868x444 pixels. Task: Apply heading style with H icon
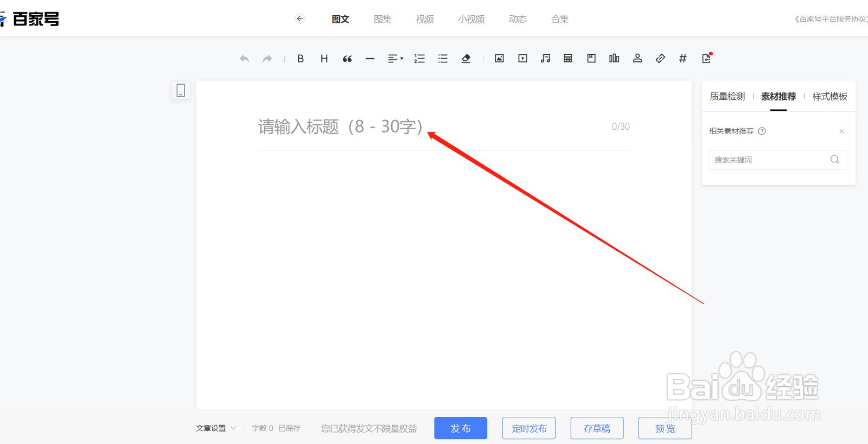[x=324, y=59]
